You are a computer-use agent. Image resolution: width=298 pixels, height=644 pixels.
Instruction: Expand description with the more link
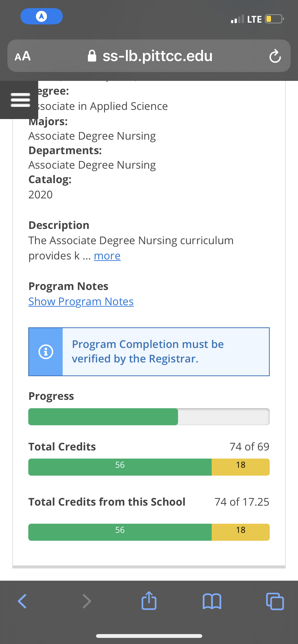point(107,256)
